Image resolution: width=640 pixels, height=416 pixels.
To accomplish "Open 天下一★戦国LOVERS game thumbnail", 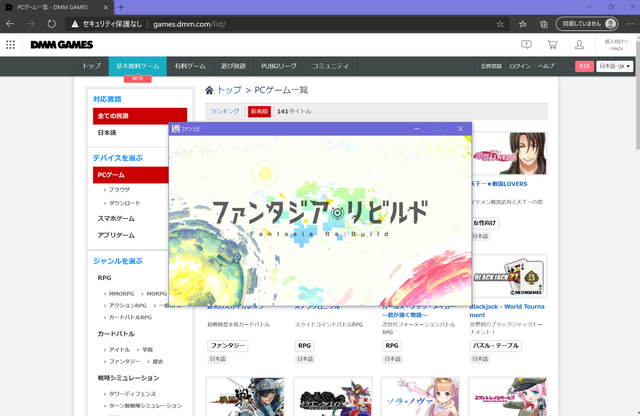I will 509,153.
